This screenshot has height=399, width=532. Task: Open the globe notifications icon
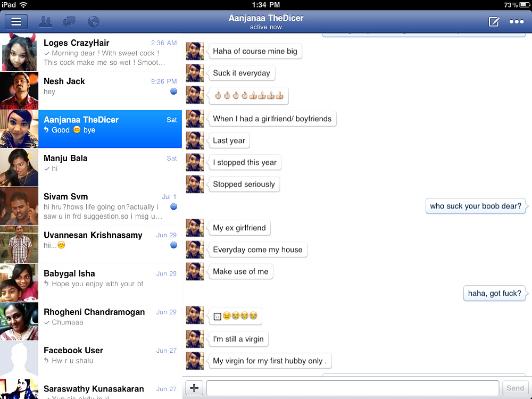(93, 22)
